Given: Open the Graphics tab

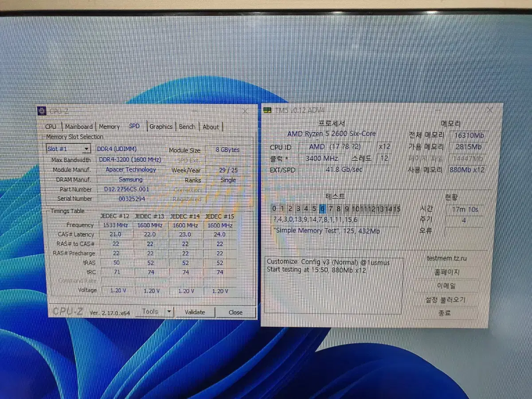Looking at the screenshot, I should pos(161,126).
